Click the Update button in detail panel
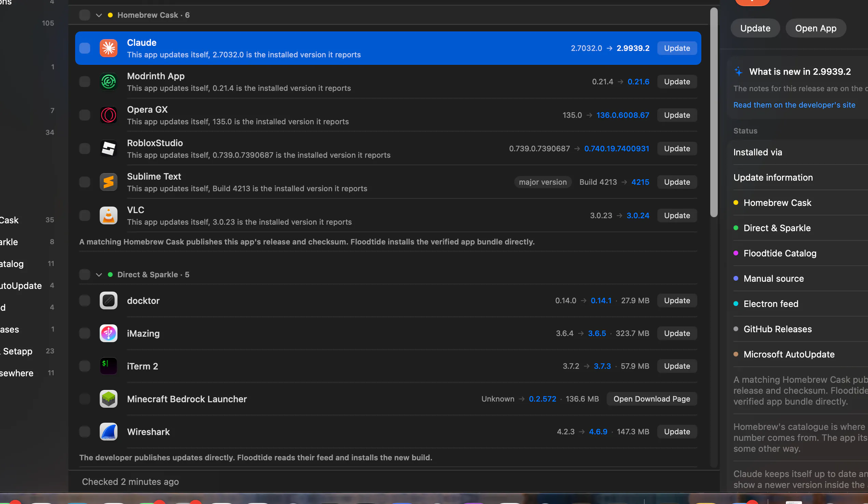The width and height of the screenshot is (868, 504). point(755,28)
